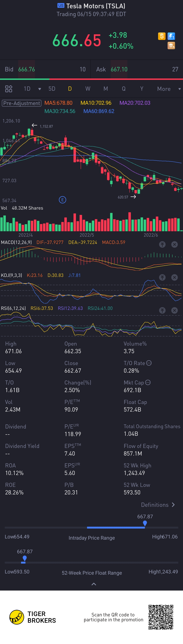This screenshot has width=183, height=644.
Task: Tap the Tiger Brokers logo
Action: (33, 617)
